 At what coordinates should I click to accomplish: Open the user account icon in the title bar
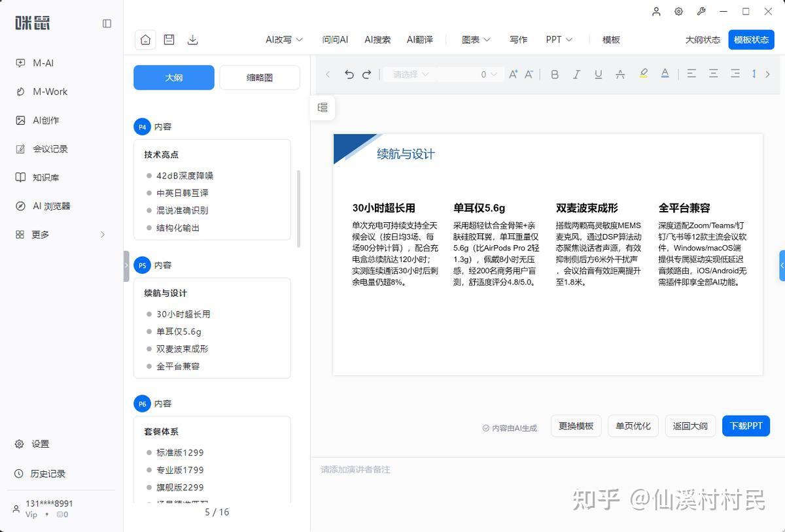click(x=657, y=12)
